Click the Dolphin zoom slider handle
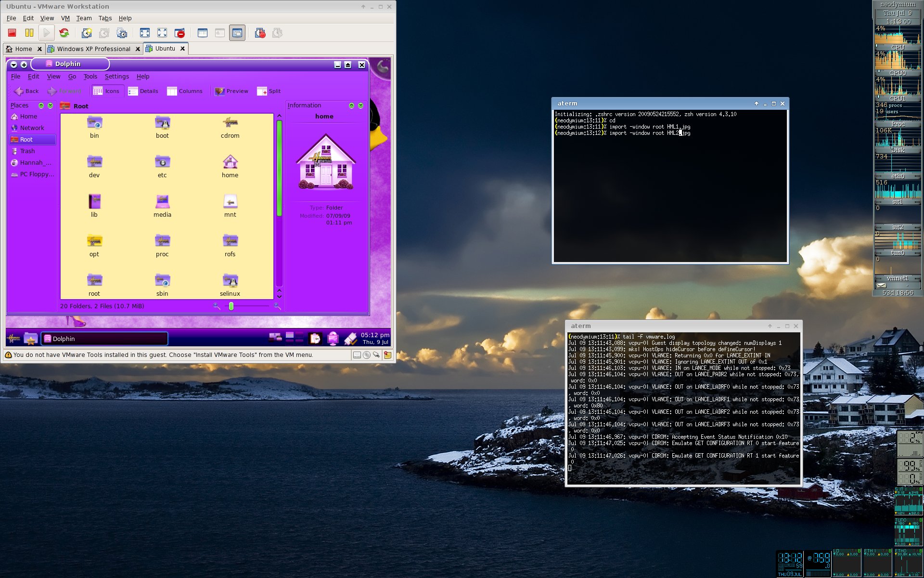The width and height of the screenshot is (924, 578). pyautogui.click(x=231, y=306)
